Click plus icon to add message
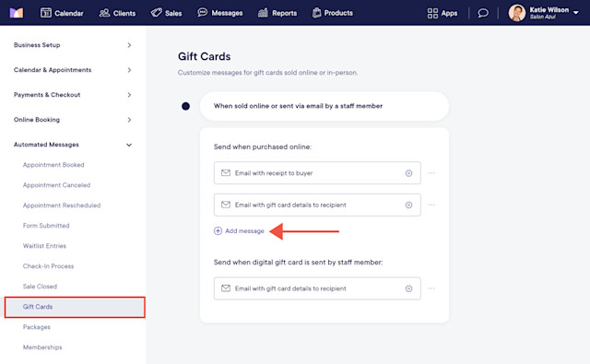 [218, 231]
